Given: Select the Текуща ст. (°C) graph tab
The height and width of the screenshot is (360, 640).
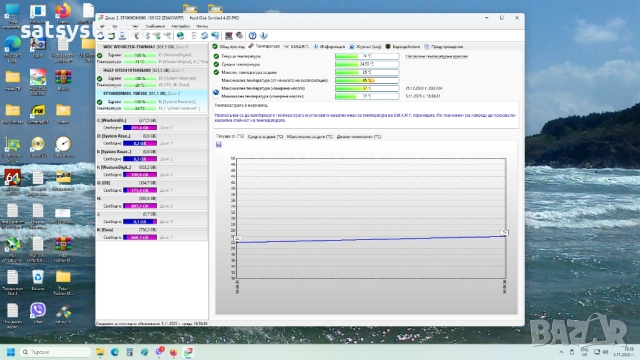Looking at the screenshot, I should point(230,136).
